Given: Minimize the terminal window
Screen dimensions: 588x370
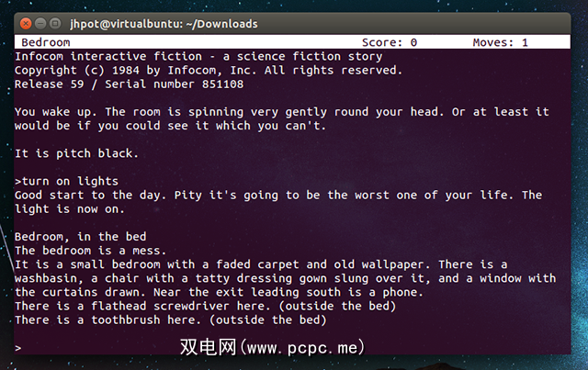Looking at the screenshot, I should coord(40,24).
